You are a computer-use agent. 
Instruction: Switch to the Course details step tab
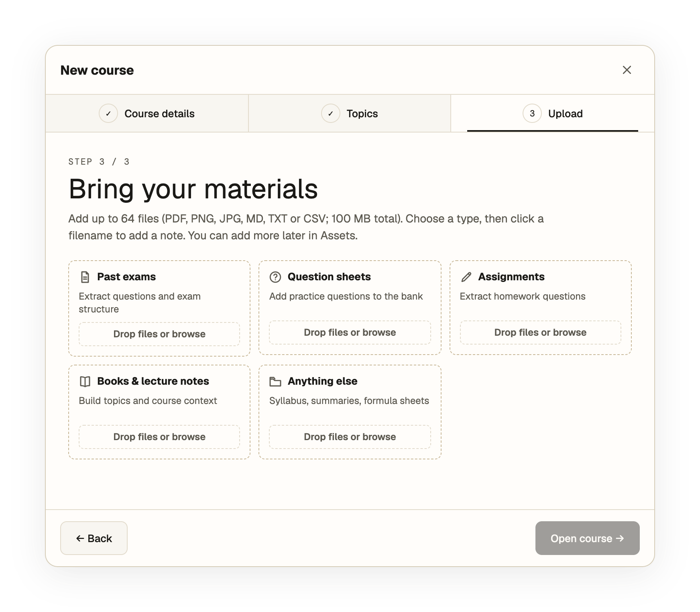pos(147,114)
